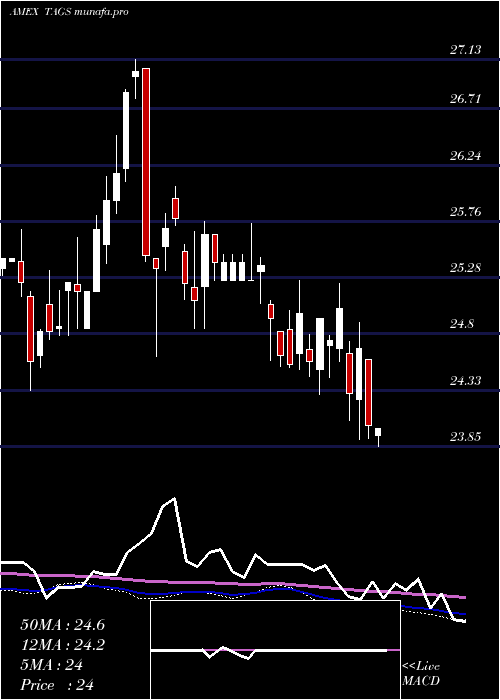Image resolution: width=500 pixels, height=700 pixels.
Task: Click the 24.8 price level label
Action: pyautogui.click(x=462, y=324)
